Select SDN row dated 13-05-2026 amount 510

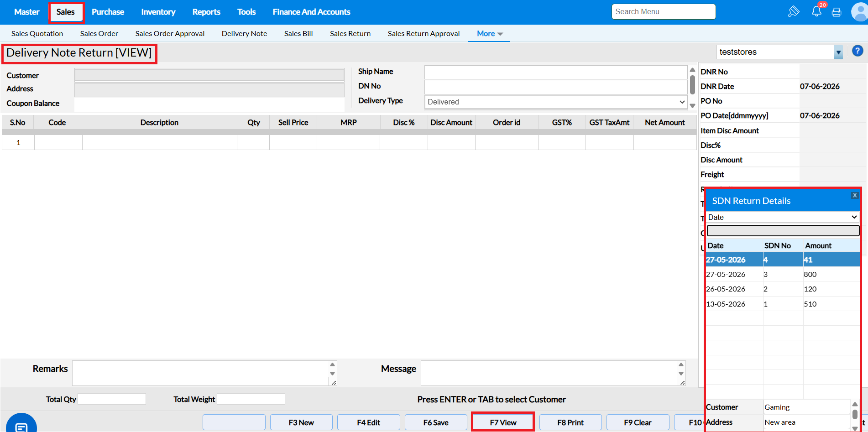[783, 304]
